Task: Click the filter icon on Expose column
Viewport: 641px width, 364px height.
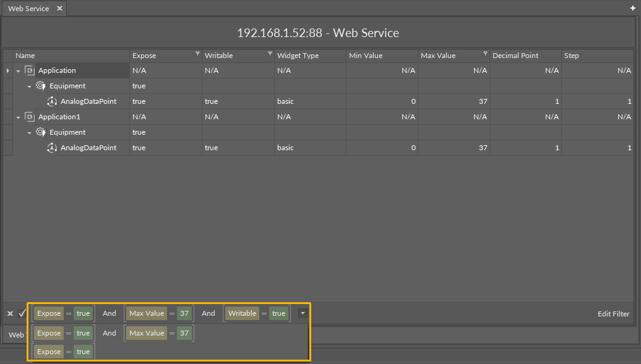Action: click(197, 54)
